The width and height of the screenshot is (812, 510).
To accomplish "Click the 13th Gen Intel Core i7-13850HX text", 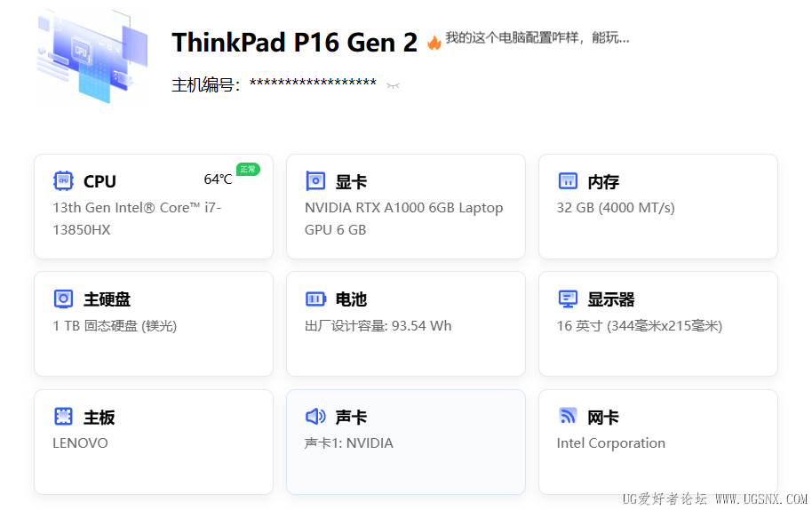I will 137,219.
